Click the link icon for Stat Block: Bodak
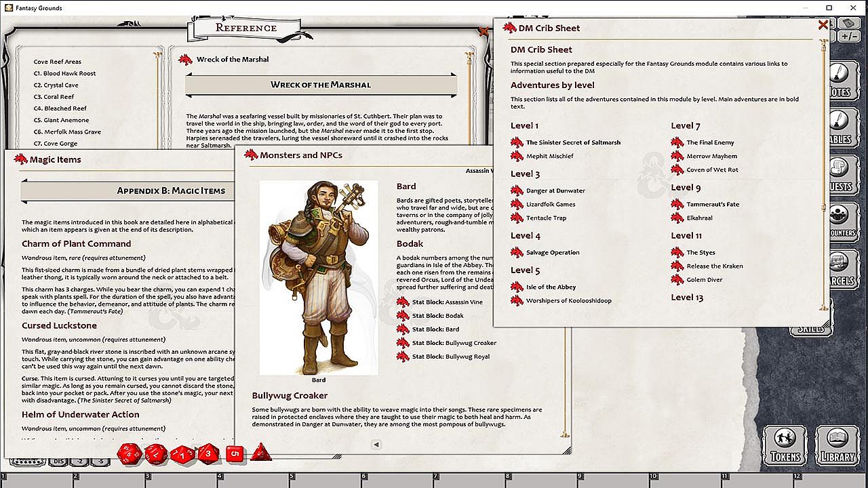The width and height of the screenshot is (868, 488). (x=403, y=315)
